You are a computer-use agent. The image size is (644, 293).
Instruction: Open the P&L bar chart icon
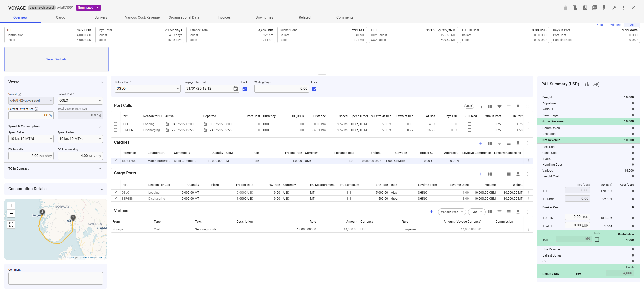[587, 84]
